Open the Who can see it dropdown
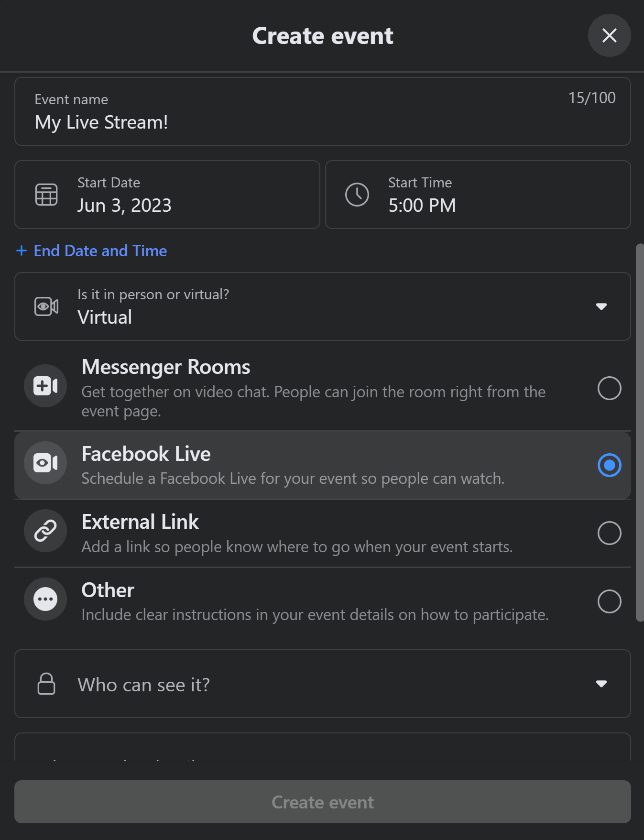 601,684
